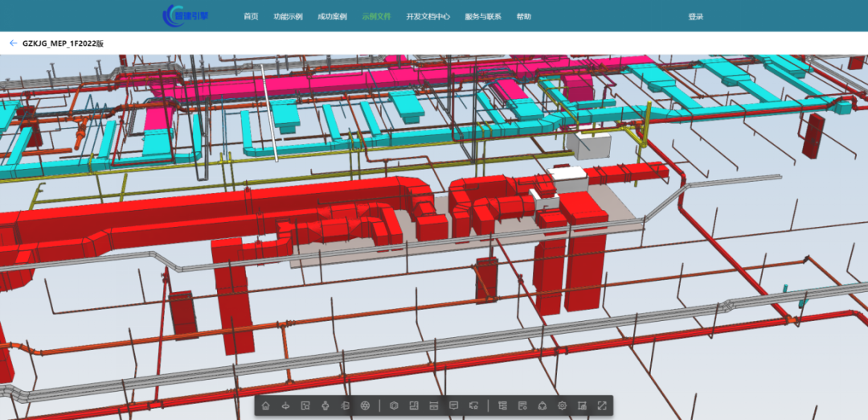Click the 登录 login link
This screenshot has width=868, height=420.
(695, 17)
